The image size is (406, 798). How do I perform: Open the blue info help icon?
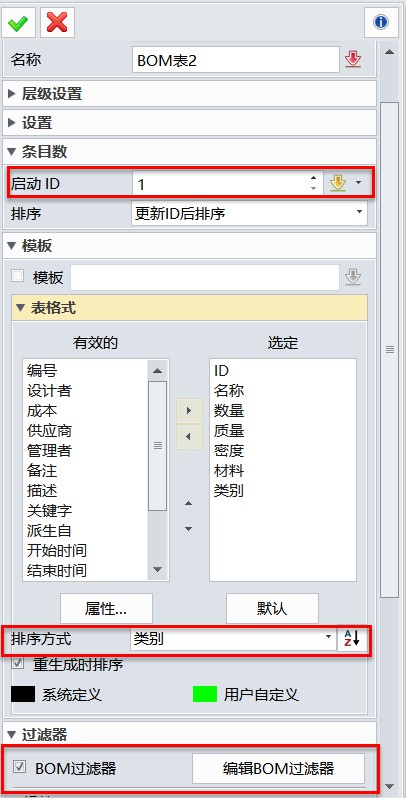click(381, 22)
